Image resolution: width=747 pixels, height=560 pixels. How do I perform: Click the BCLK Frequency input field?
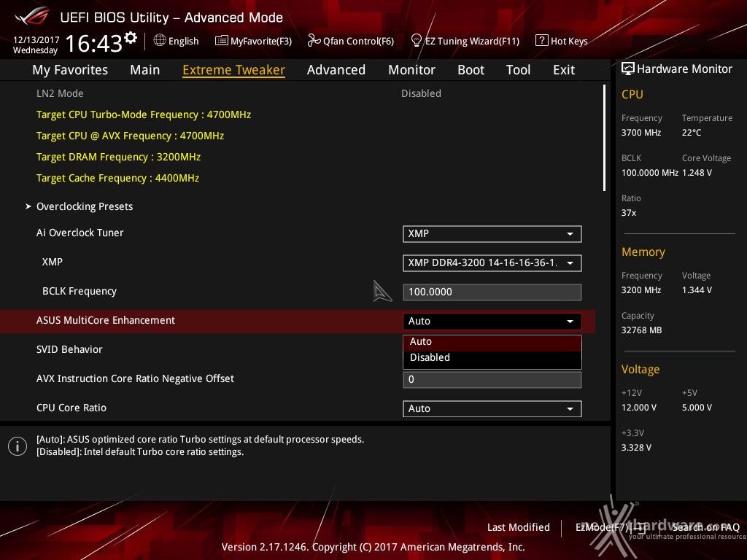492,292
